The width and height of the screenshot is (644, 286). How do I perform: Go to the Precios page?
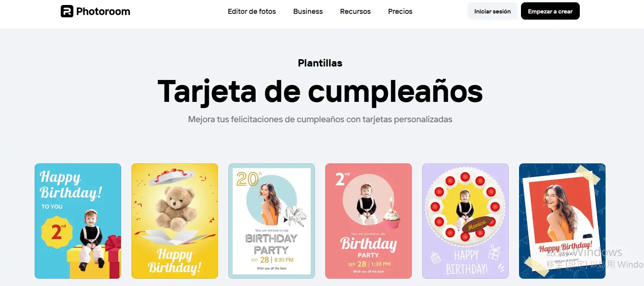(400, 12)
